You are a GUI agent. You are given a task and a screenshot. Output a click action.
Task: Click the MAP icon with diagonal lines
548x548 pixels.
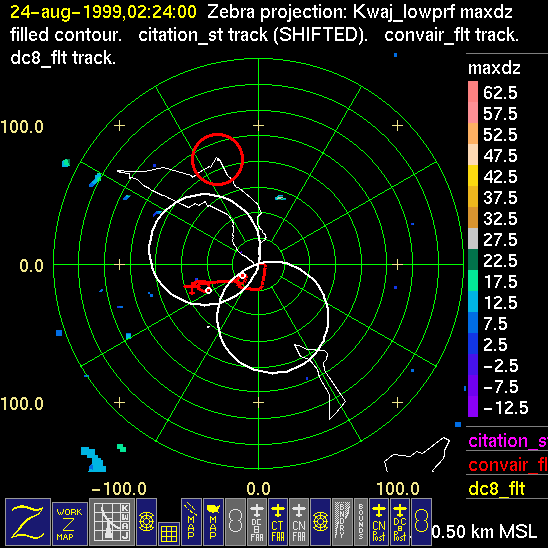191,522
